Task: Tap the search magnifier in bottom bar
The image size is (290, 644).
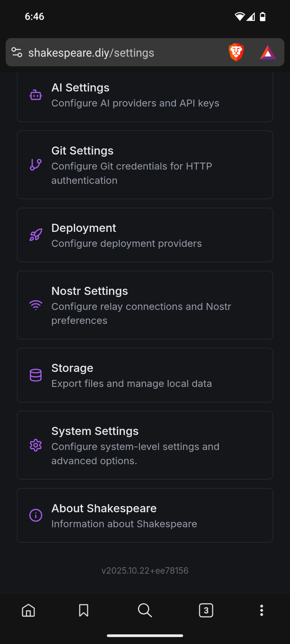Action: (x=145, y=610)
